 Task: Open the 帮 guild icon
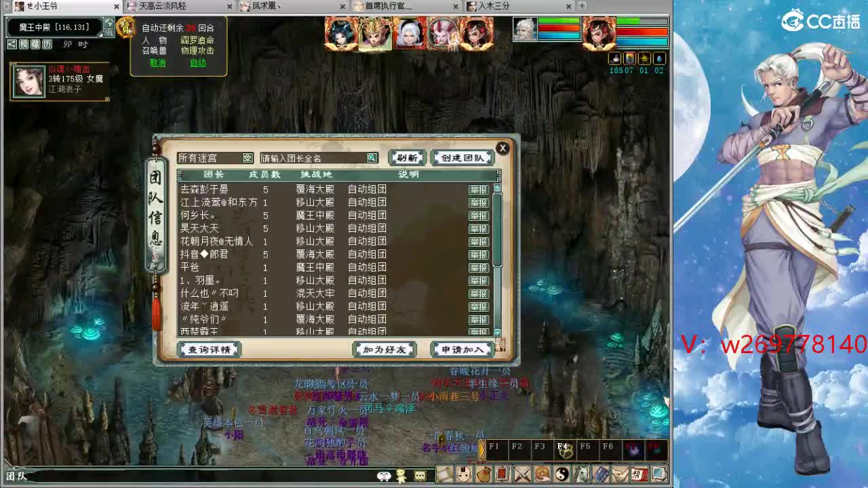pos(639,474)
